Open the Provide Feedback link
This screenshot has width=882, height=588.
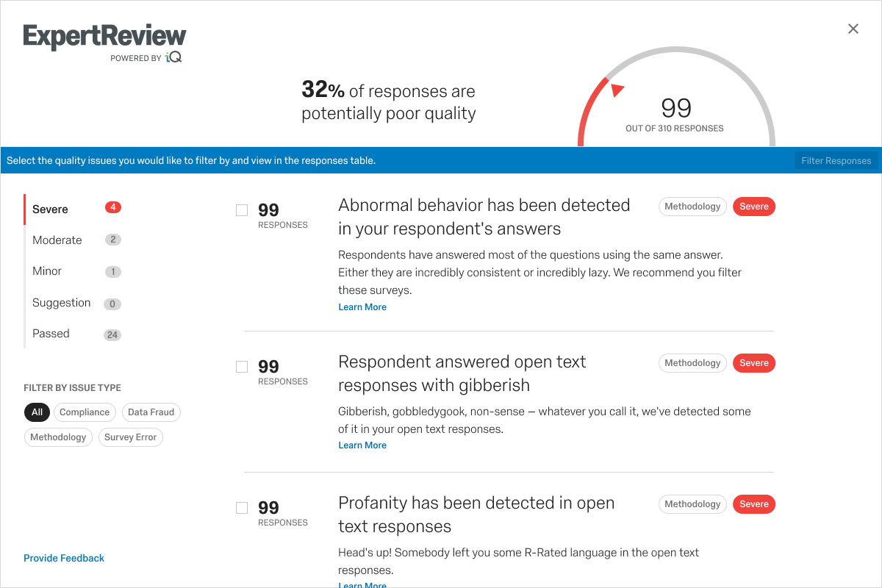64,558
